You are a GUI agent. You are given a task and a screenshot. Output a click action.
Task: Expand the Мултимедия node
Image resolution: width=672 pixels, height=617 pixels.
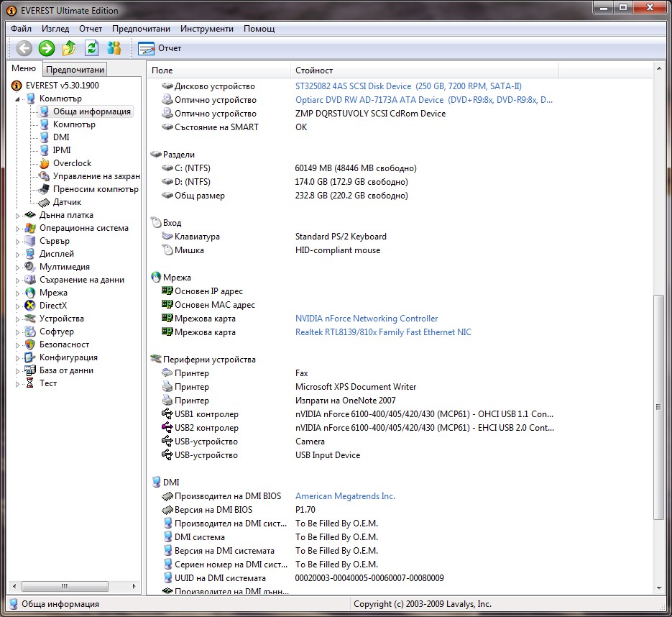click(x=17, y=267)
